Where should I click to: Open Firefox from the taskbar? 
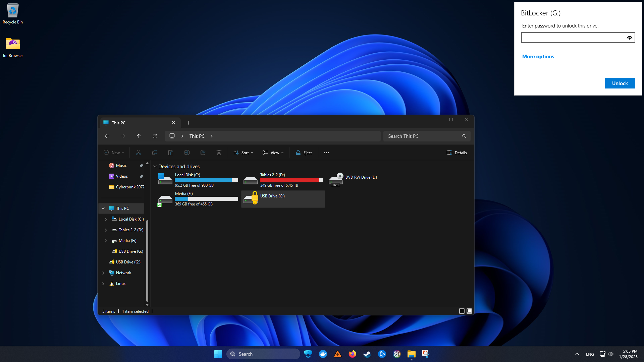[x=353, y=354]
